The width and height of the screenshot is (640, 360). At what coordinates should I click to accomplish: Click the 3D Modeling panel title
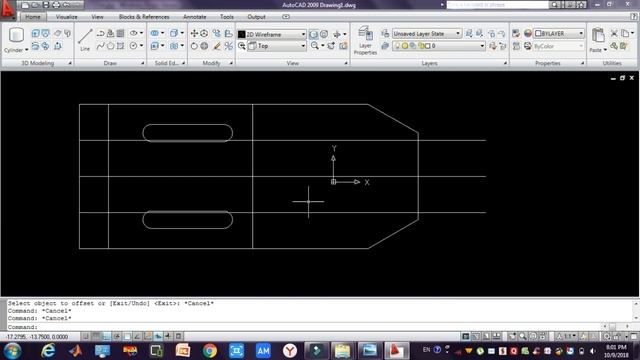38,63
